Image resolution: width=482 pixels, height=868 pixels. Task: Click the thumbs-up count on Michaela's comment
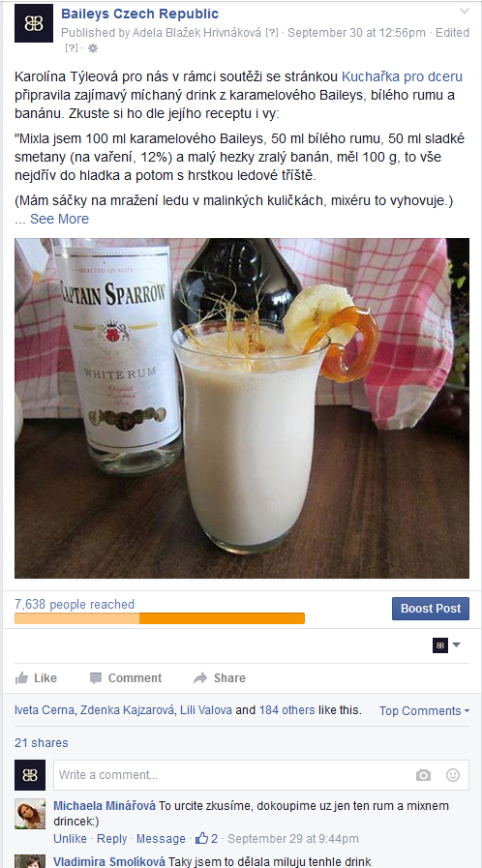coord(207,838)
